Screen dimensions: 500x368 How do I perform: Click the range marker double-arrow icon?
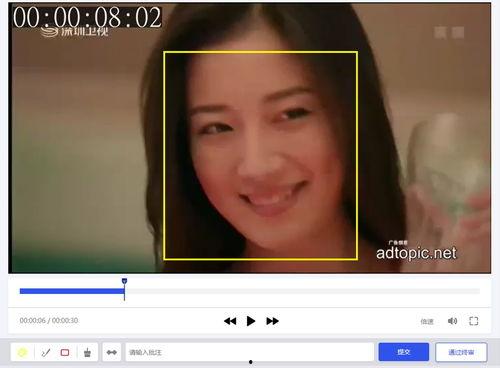[112, 352]
